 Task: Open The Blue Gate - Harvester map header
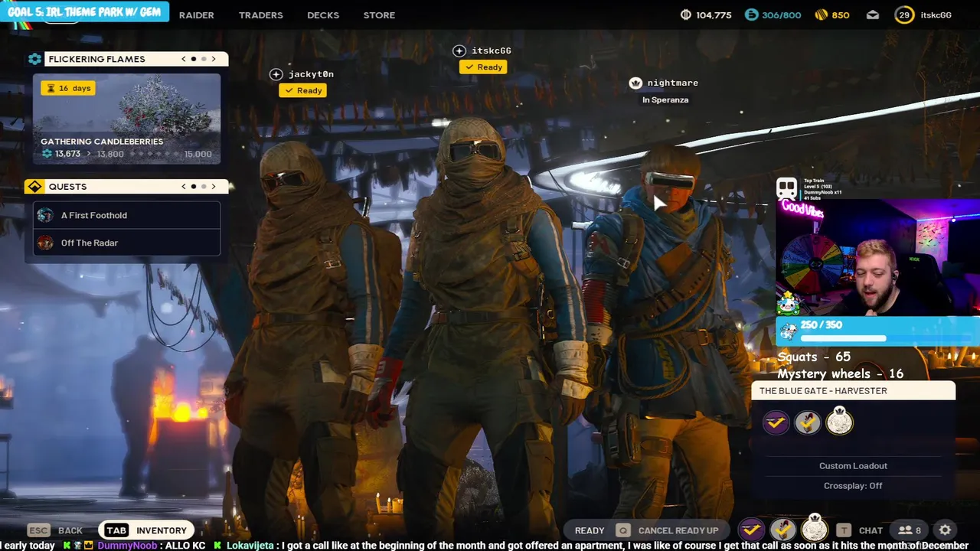tap(853, 390)
